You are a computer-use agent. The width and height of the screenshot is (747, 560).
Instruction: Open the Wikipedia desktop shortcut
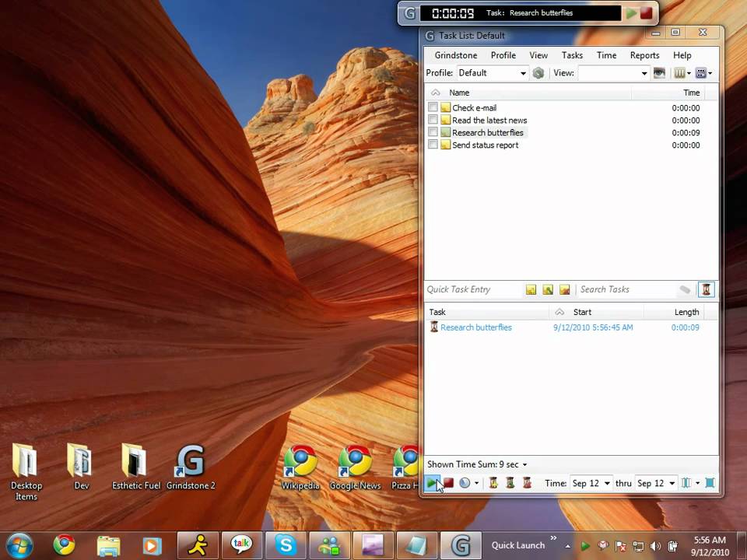click(x=300, y=467)
